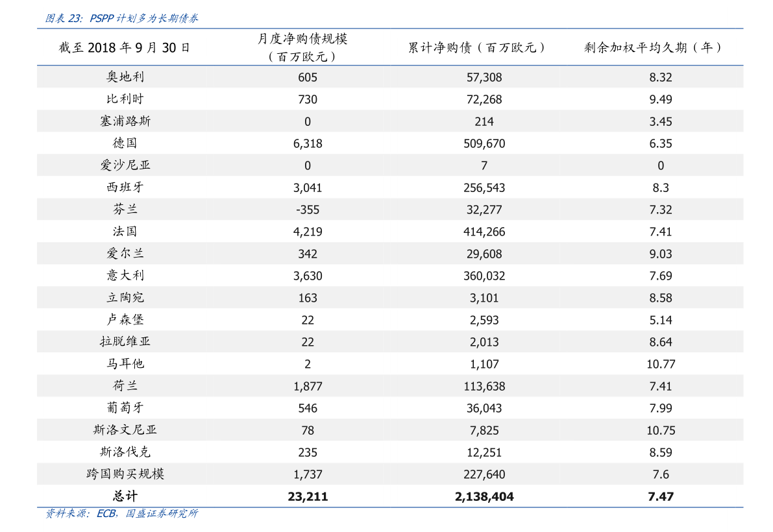The height and width of the screenshot is (532, 773).
Task: Select the Netherlands monthly value 1,877
Action: pyautogui.click(x=308, y=386)
